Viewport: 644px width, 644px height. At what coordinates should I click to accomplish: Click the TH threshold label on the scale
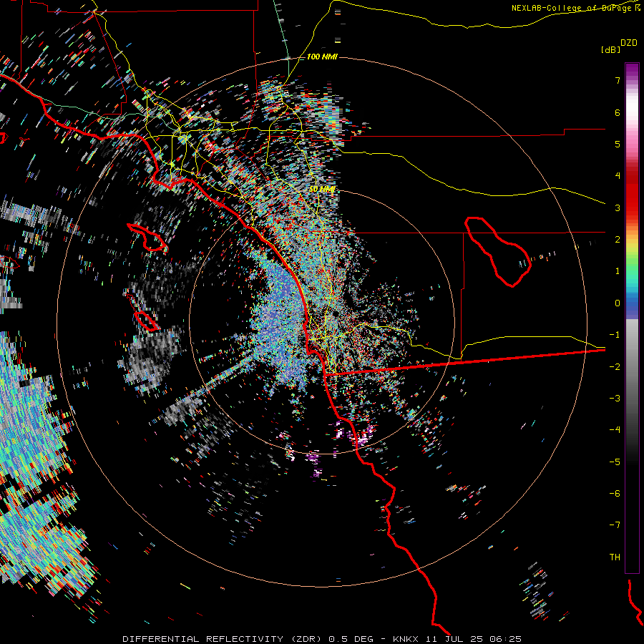point(615,557)
